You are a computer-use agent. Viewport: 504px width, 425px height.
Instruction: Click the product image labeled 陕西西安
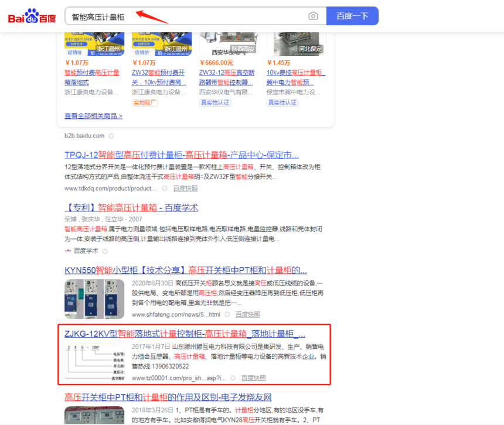(x=229, y=44)
